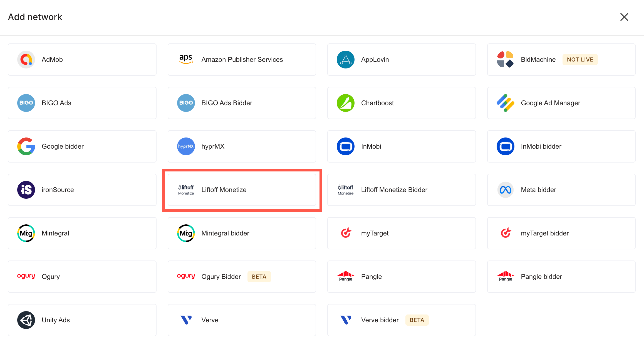Image resolution: width=644 pixels, height=344 pixels.
Task: Choose the Pangle label
Action: (371, 277)
